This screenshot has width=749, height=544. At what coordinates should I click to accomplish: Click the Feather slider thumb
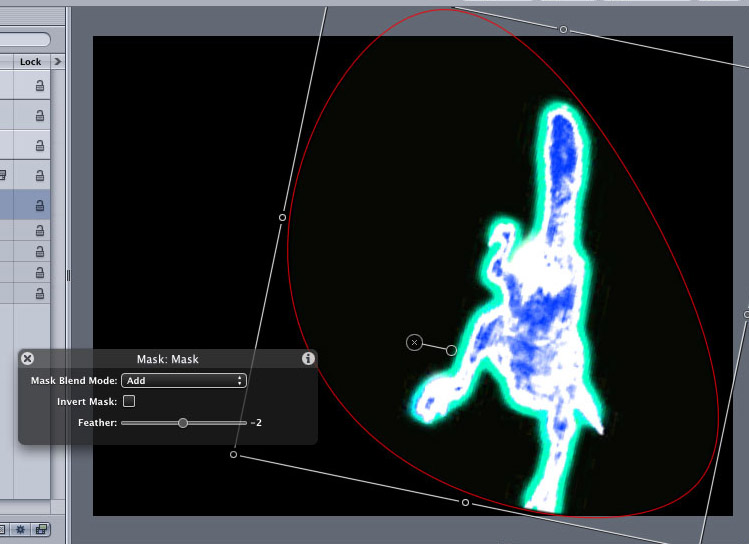coord(183,423)
